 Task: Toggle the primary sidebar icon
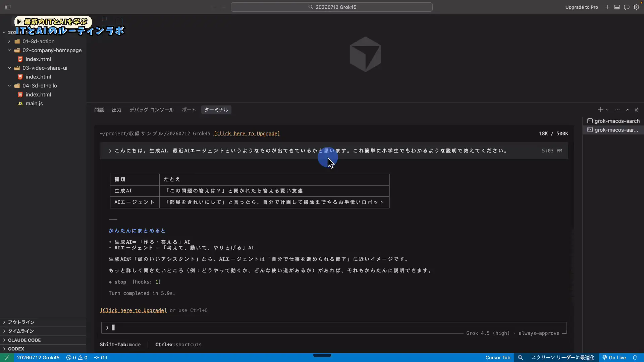point(7,7)
